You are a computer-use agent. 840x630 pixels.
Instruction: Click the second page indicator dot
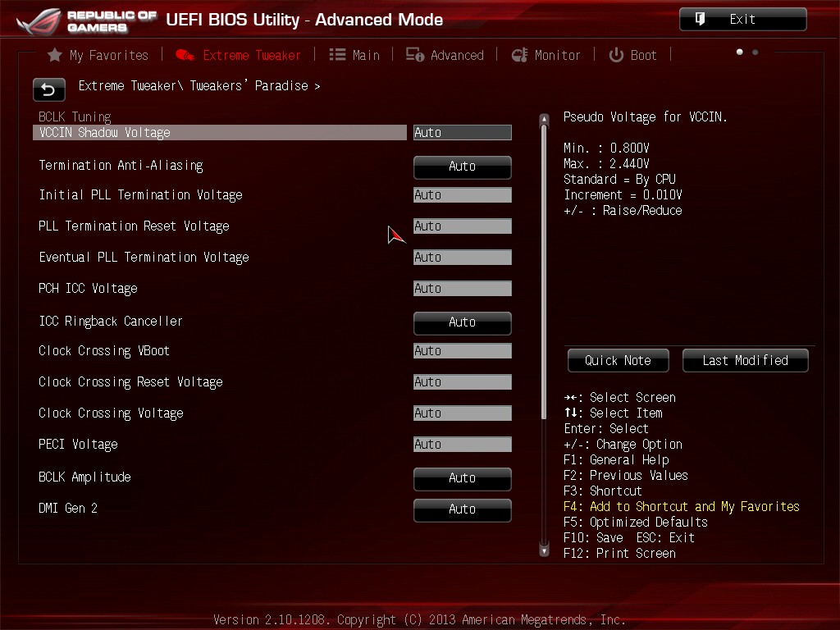(756, 52)
